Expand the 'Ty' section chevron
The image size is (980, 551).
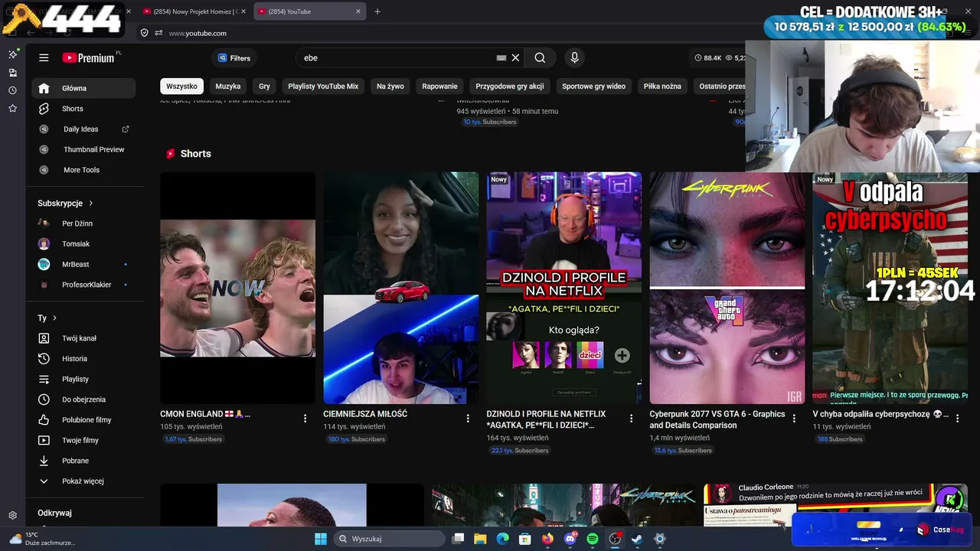tap(54, 318)
